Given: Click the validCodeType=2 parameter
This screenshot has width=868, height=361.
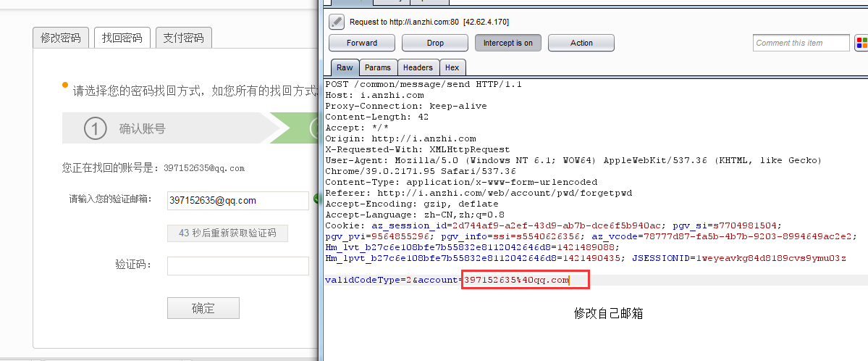Looking at the screenshot, I should [x=368, y=280].
